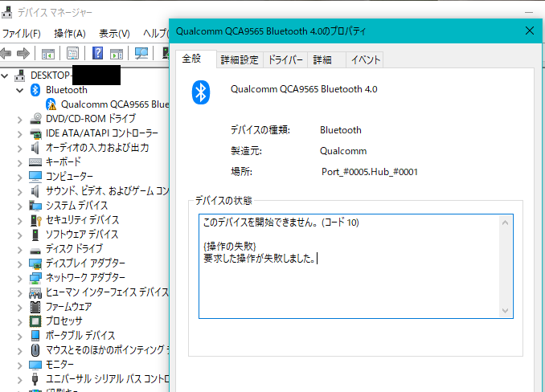Expand the システム デバイス node

tap(20, 206)
